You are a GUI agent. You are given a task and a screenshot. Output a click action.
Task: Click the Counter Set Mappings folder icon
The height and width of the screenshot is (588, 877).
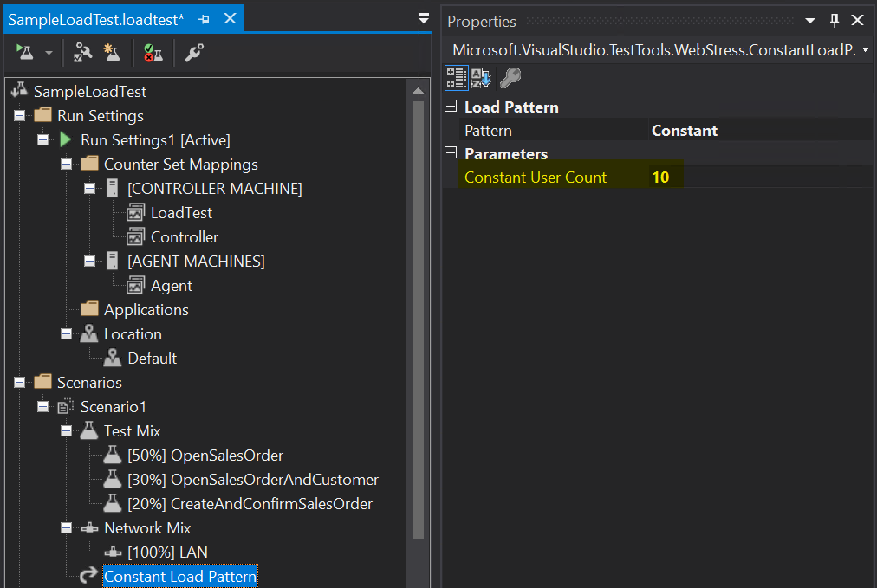[x=89, y=164]
